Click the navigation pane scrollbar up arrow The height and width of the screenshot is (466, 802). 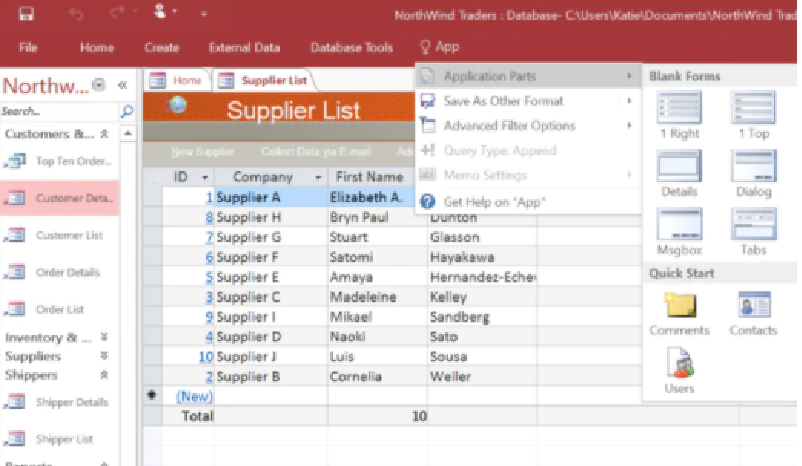coord(128,134)
